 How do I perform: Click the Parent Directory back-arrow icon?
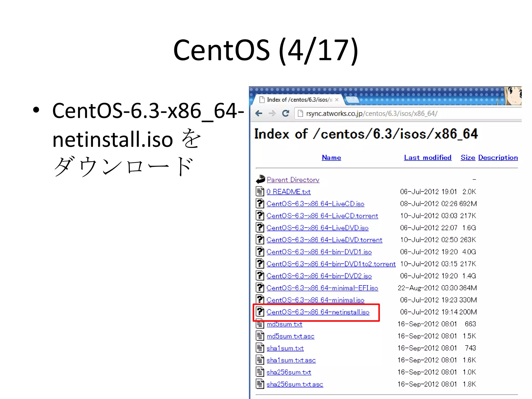(260, 179)
